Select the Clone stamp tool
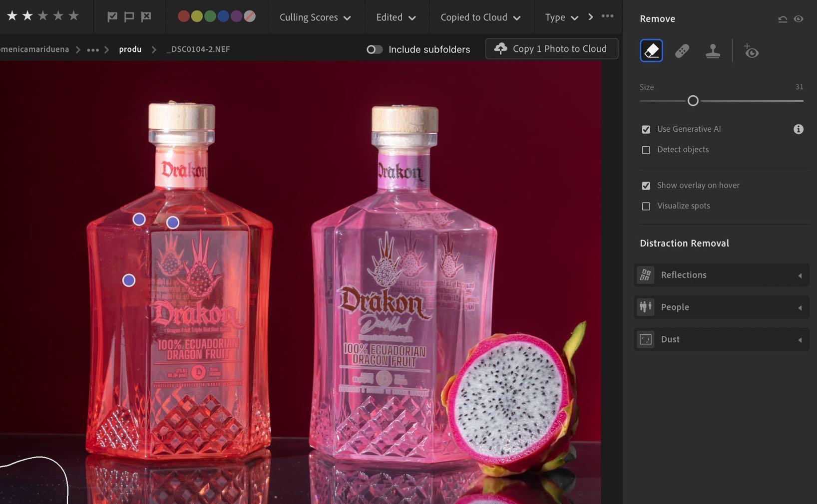 coord(713,51)
